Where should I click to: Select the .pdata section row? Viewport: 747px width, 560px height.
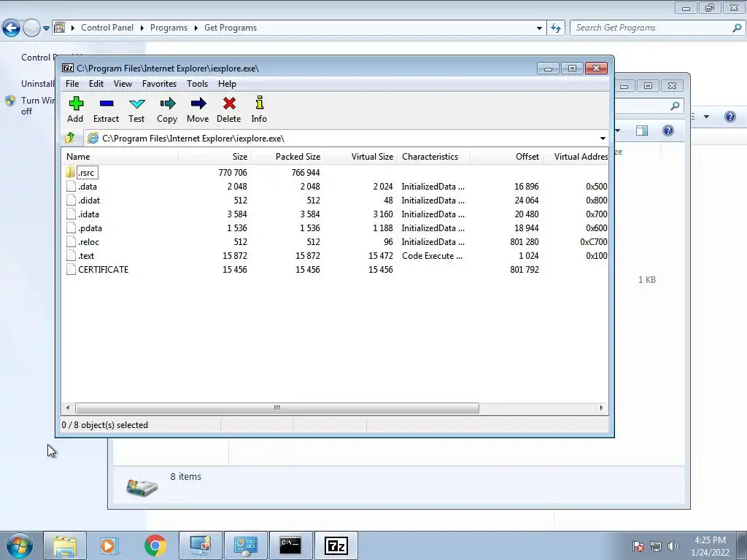tap(336, 228)
